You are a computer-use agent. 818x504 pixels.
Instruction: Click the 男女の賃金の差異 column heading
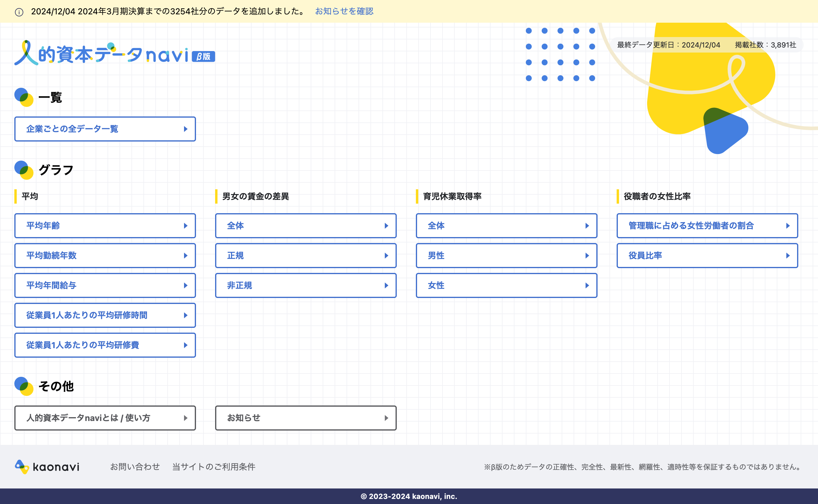255,196
